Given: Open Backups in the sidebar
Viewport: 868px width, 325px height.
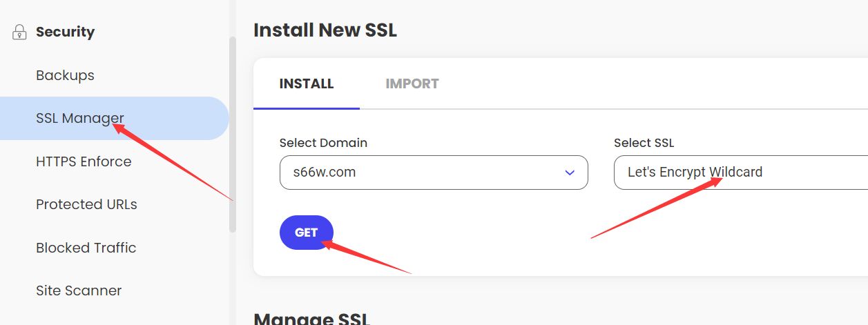Looking at the screenshot, I should (65, 75).
